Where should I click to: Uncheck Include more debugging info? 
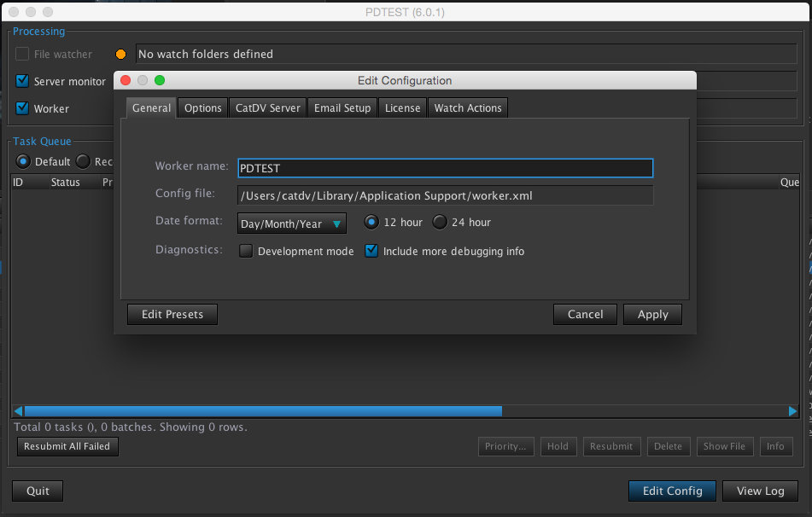371,252
